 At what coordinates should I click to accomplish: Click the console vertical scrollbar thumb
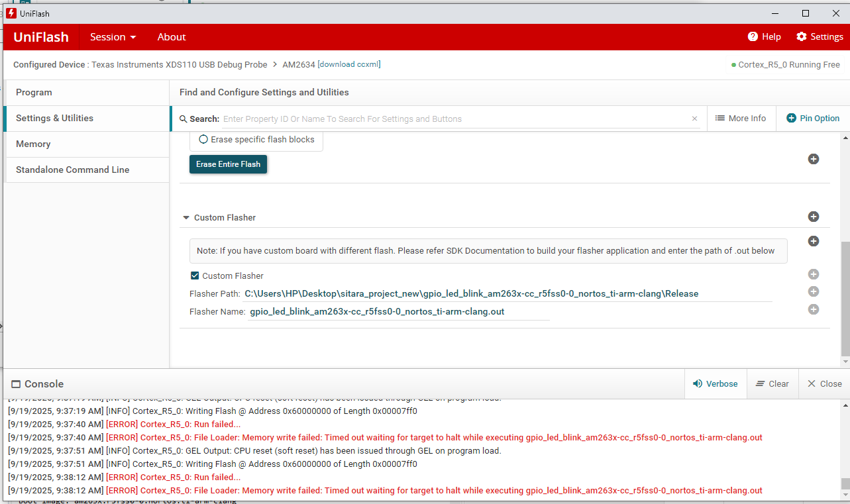point(845,483)
